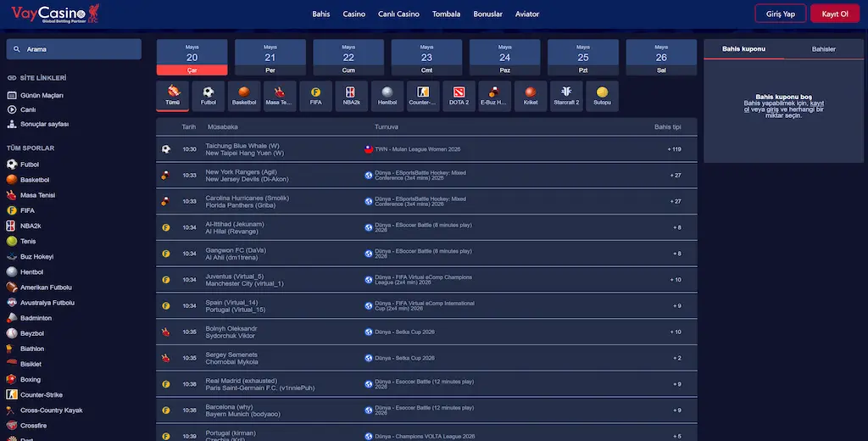Image resolution: width=868 pixels, height=441 pixels.
Task: Expand +9 bet types for Spain vs Portugal
Action: click(x=677, y=306)
